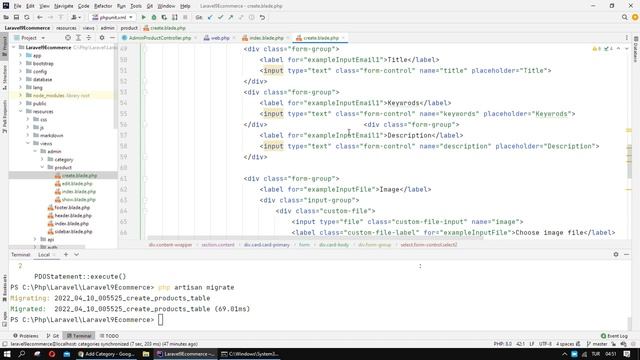Screen dimensions: 640x360
Task: Hide the Project panel with minus icon
Action: coord(112,38)
